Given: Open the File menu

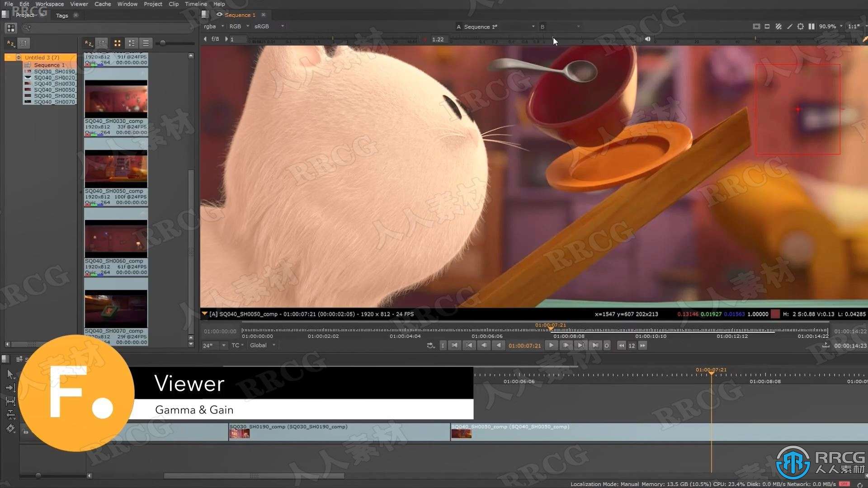Looking at the screenshot, I should click(9, 4).
